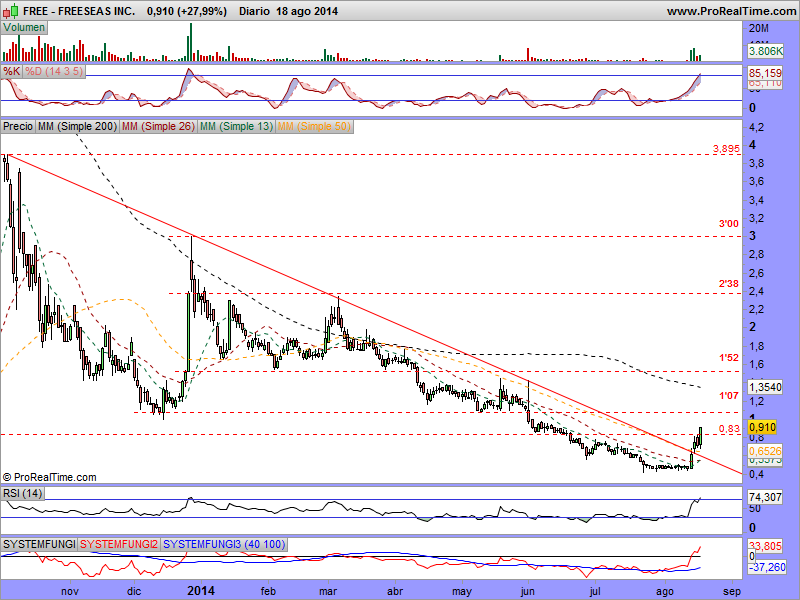Viewport: 800px width, 600px height.
Task: Click the 2'38 resistance level label
Action: click(729, 283)
